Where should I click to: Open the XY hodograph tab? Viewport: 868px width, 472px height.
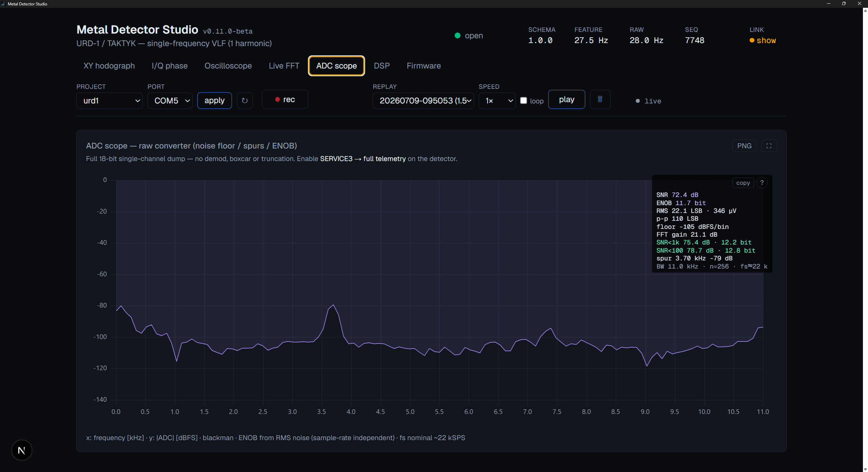(x=109, y=66)
